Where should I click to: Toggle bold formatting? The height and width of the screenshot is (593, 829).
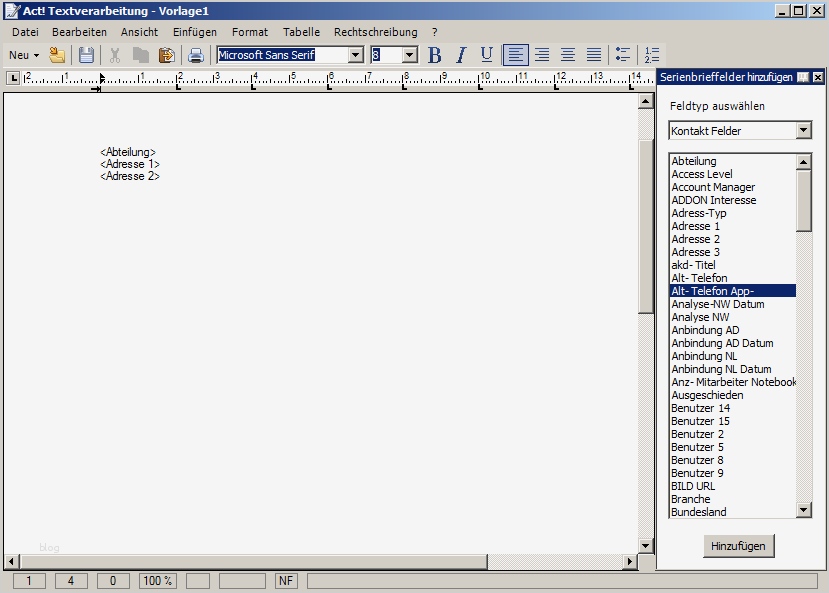[435, 55]
